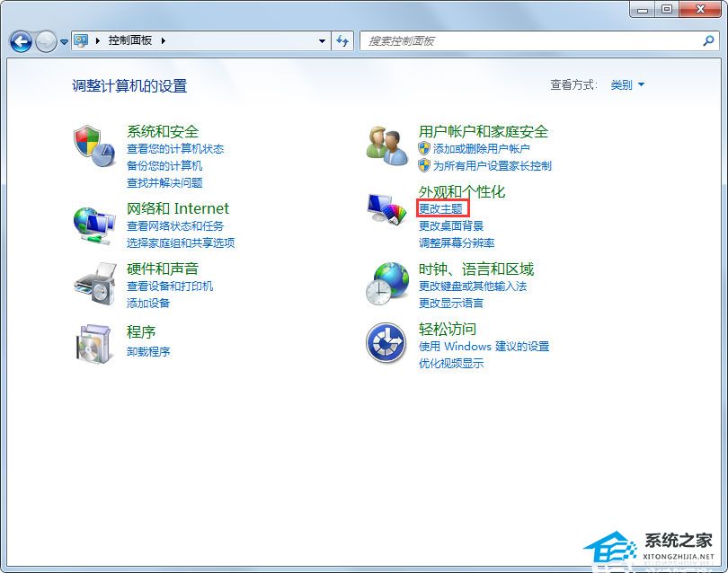Click the shield icon beside 添加或删除用户帐户

(424, 148)
